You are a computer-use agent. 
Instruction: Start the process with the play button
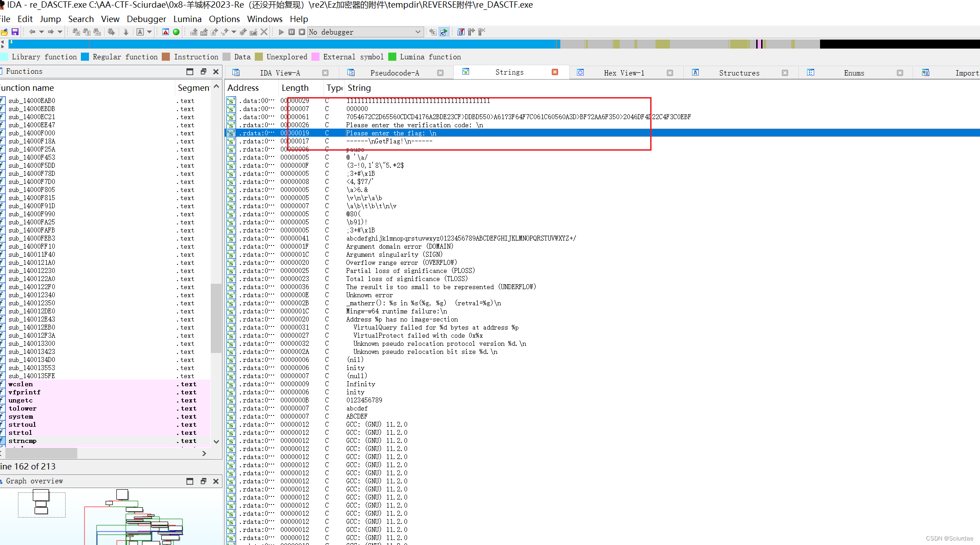pos(281,32)
